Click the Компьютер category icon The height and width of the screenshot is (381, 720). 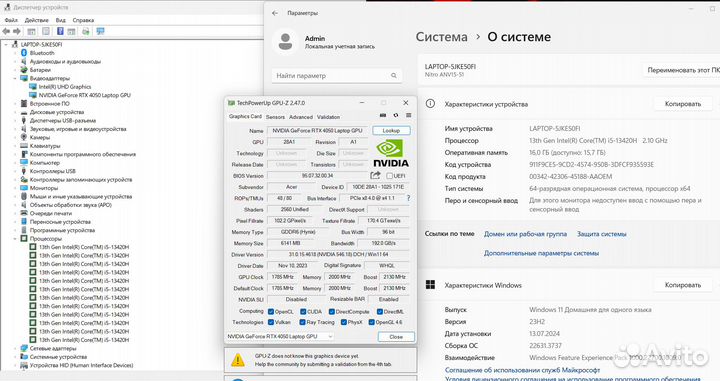pos(24,162)
